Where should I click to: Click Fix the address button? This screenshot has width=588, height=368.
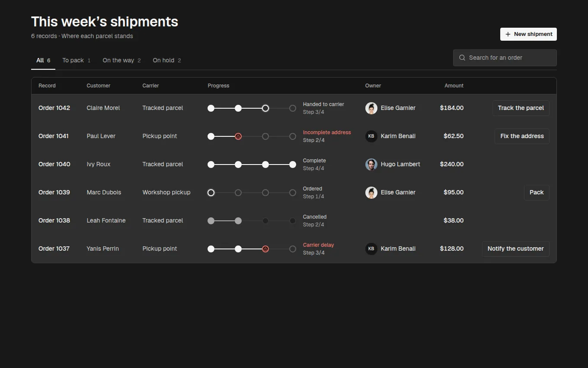click(522, 136)
